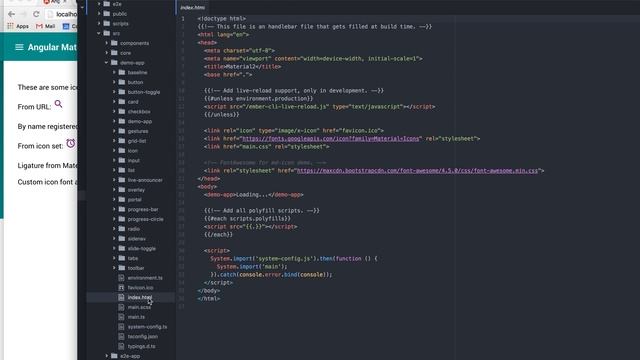
Task: Expand the button folder arrow
Action: [114, 82]
